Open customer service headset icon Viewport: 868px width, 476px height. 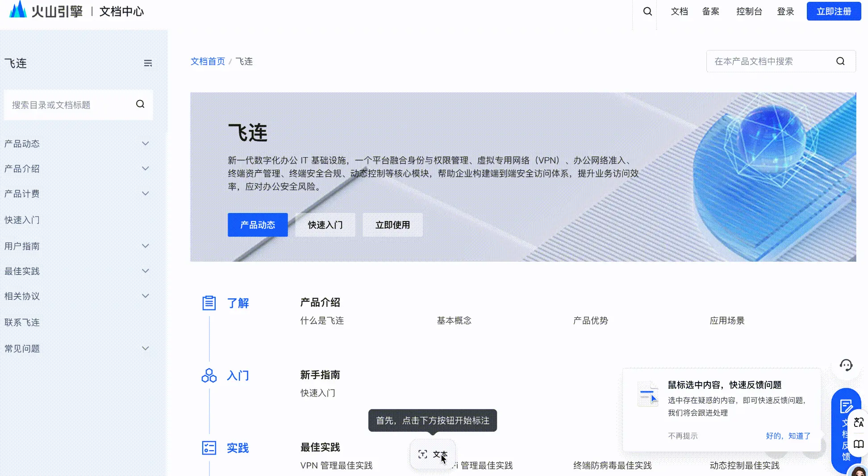(846, 365)
